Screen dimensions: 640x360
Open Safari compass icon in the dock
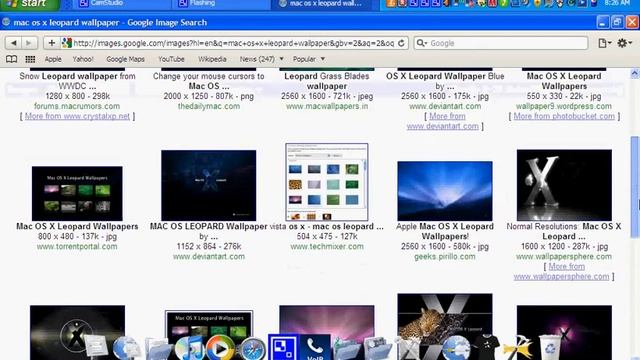252,350
